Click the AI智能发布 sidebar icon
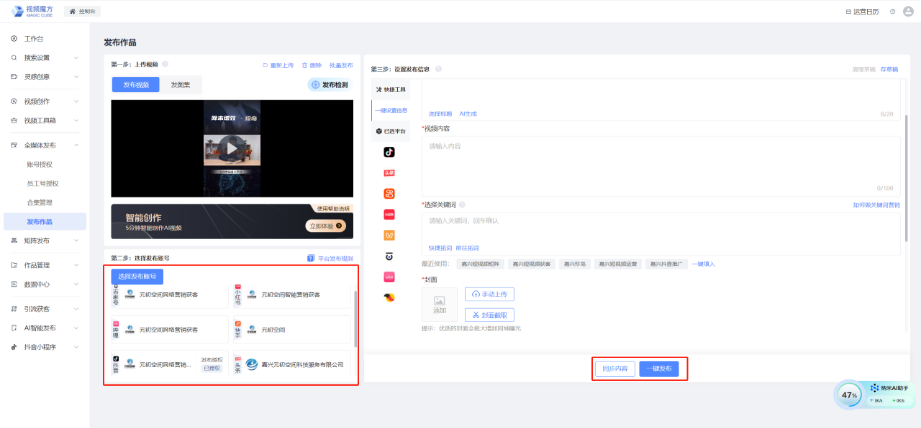This screenshot has width=921, height=428. 14,328
